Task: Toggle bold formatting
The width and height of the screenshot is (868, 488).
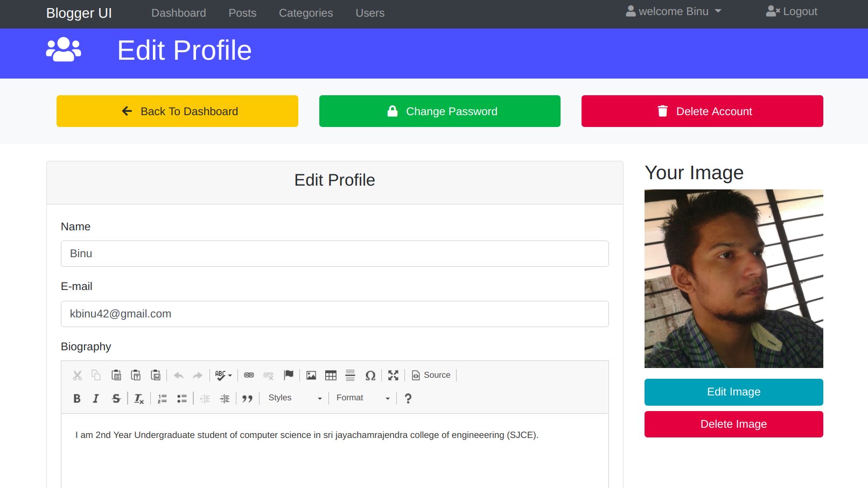Action: tap(77, 398)
